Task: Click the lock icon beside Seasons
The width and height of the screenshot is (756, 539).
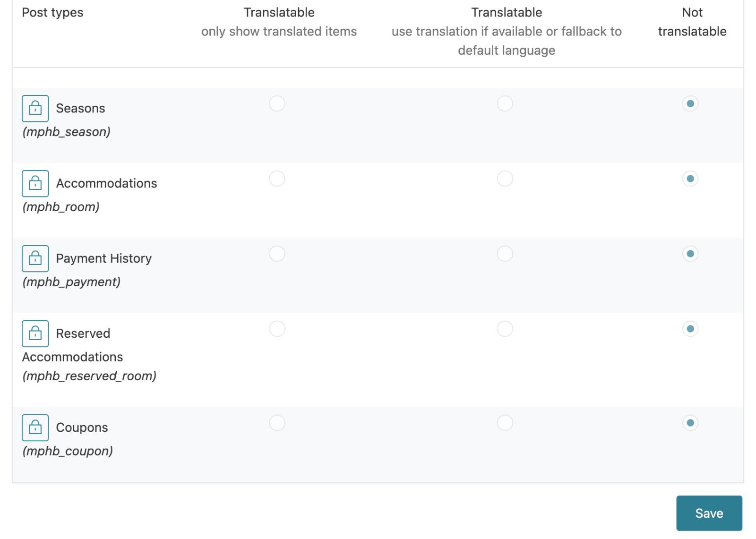Action: 35,108
